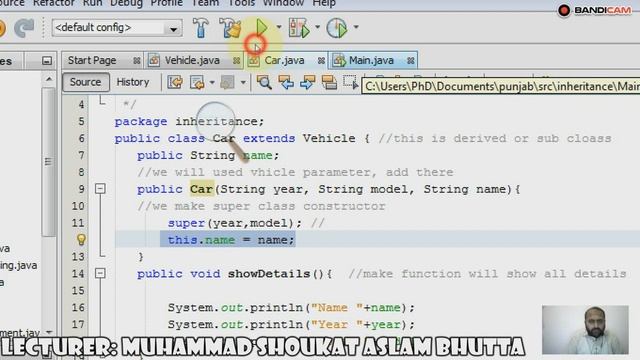Open the Refactor menu
This screenshot has width=640, height=360.
point(53,3)
